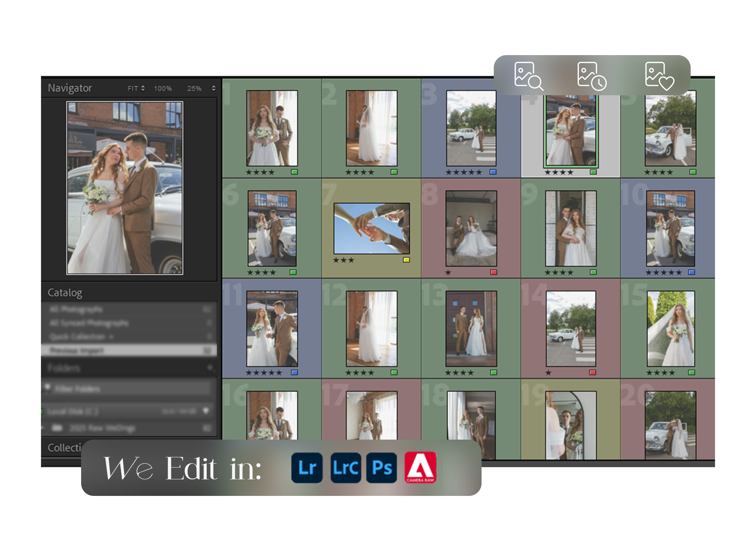756x551 pixels.
Task: Click the image favorites heart icon
Action: 659,76
